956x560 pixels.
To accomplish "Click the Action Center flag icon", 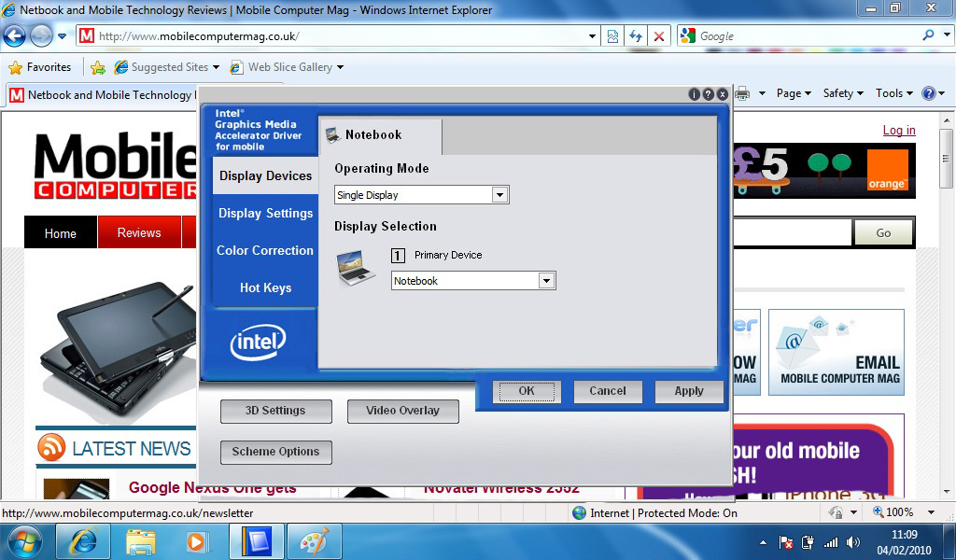I will click(x=786, y=542).
